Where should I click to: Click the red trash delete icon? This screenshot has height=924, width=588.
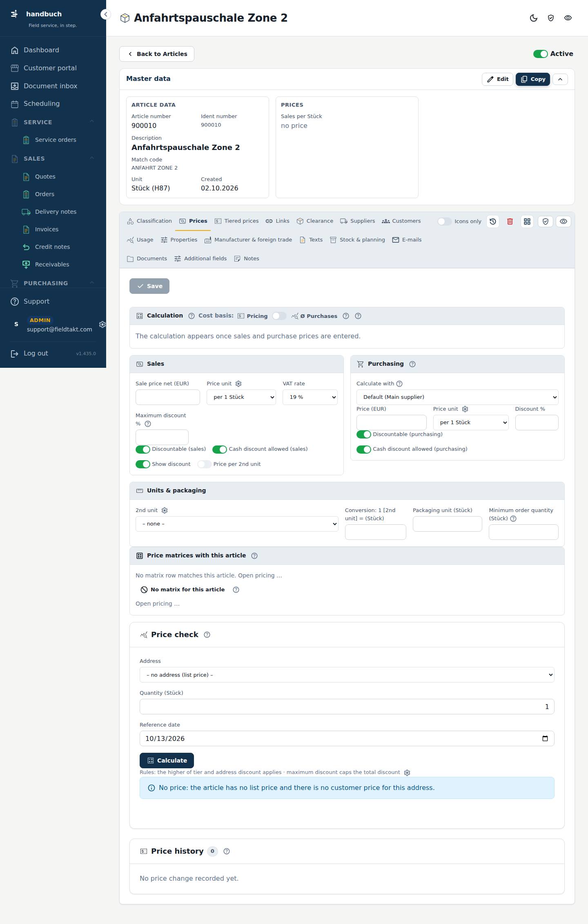[510, 221]
